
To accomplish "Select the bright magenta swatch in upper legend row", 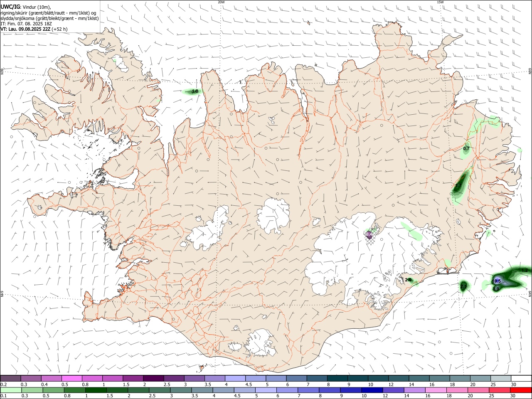I will tap(71, 378).
